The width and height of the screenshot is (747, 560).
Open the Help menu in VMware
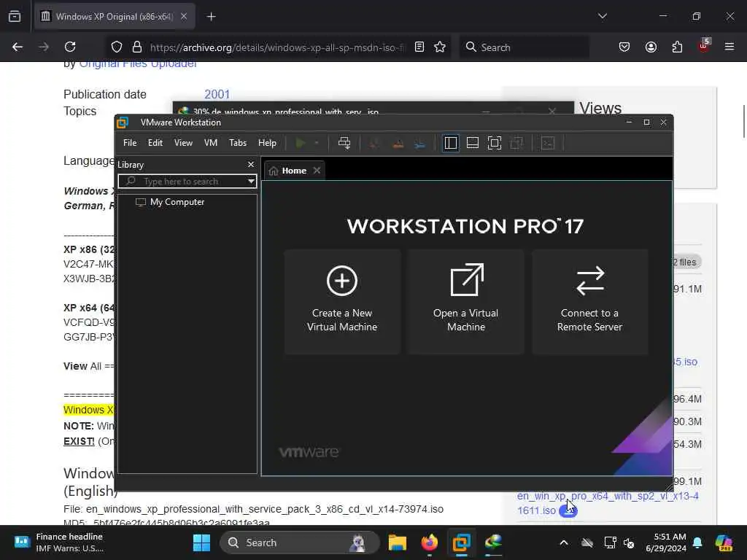pyautogui.click(x=267, y=143)
